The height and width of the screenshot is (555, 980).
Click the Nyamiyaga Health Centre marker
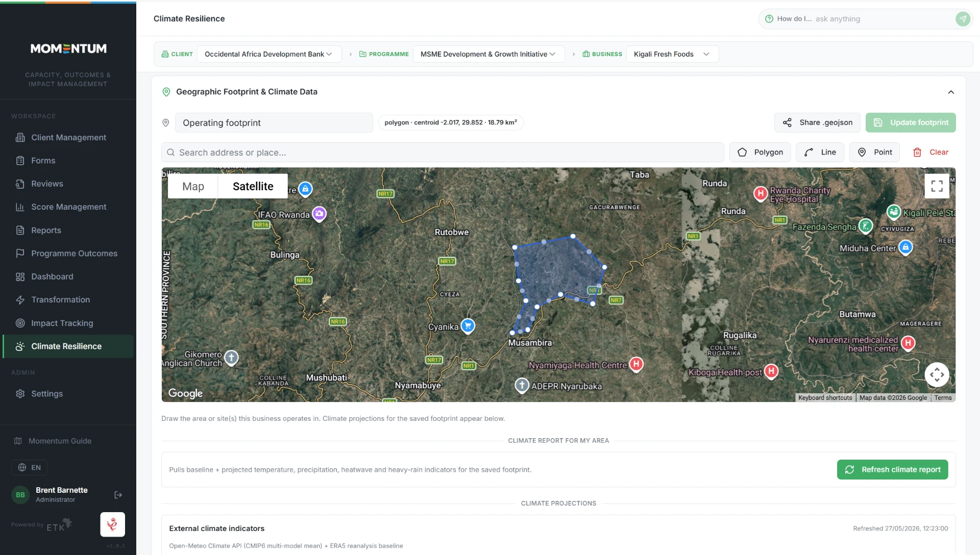point(636,364)
